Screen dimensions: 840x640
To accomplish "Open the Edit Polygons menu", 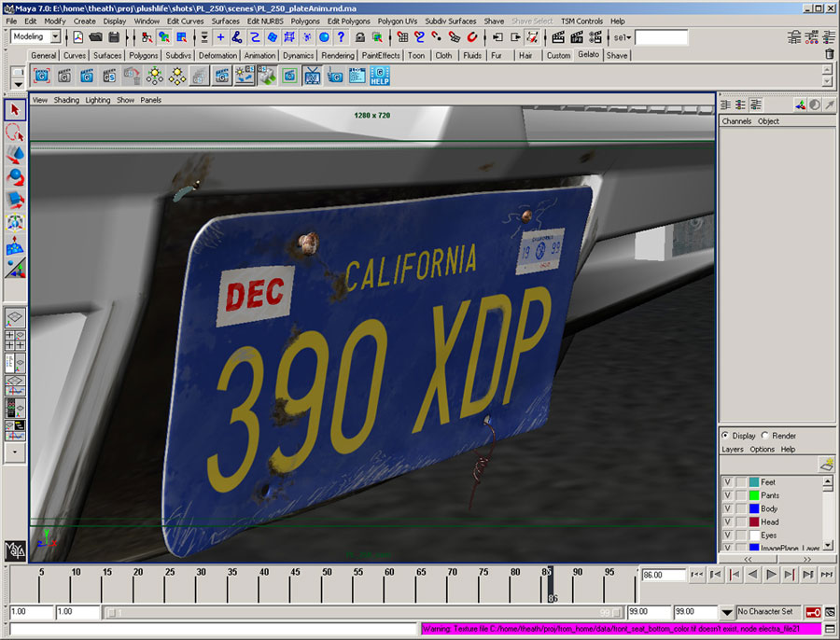I will [x=348, y=21].
